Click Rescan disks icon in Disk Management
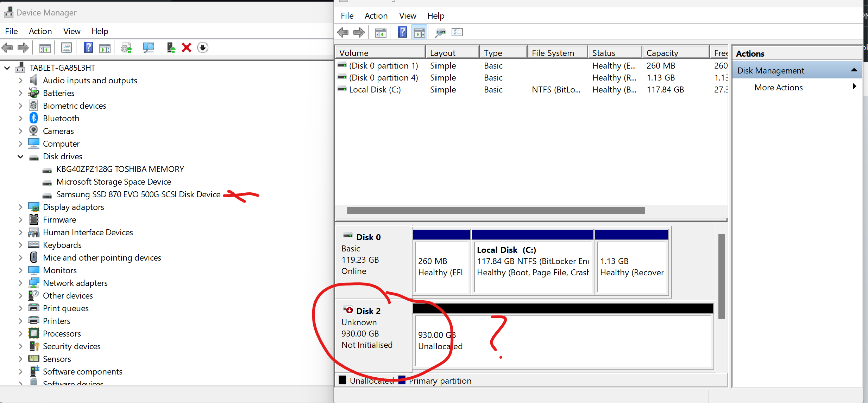This screenshot has height=403, width=868. point(440,32)
